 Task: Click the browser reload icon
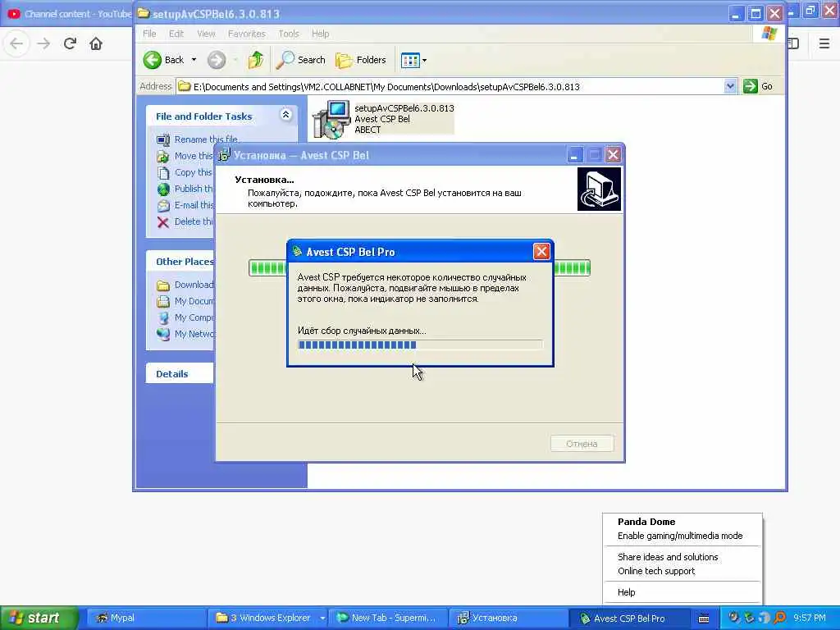point(70,43)
